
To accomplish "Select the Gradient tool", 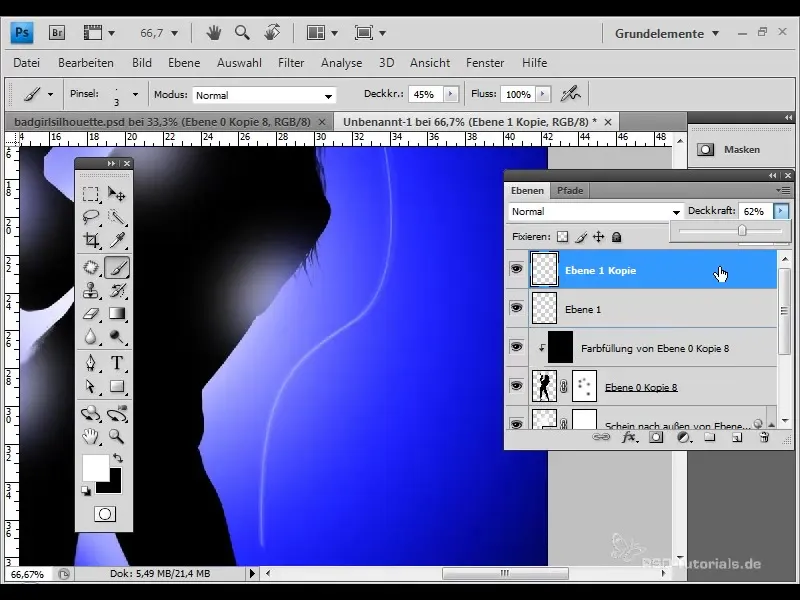I will [117, 313].
